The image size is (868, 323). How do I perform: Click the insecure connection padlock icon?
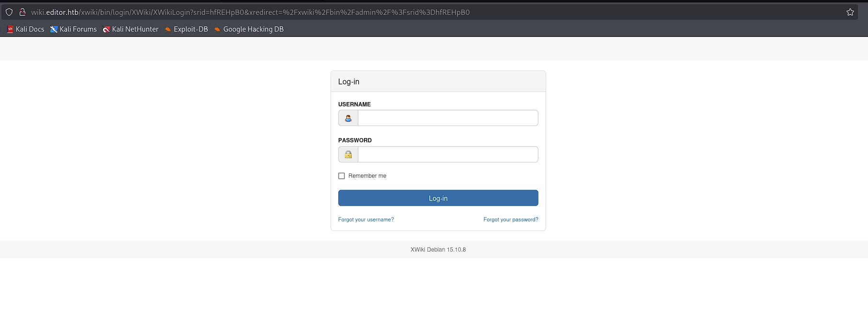pyautogui.click(x=22, y=12)
